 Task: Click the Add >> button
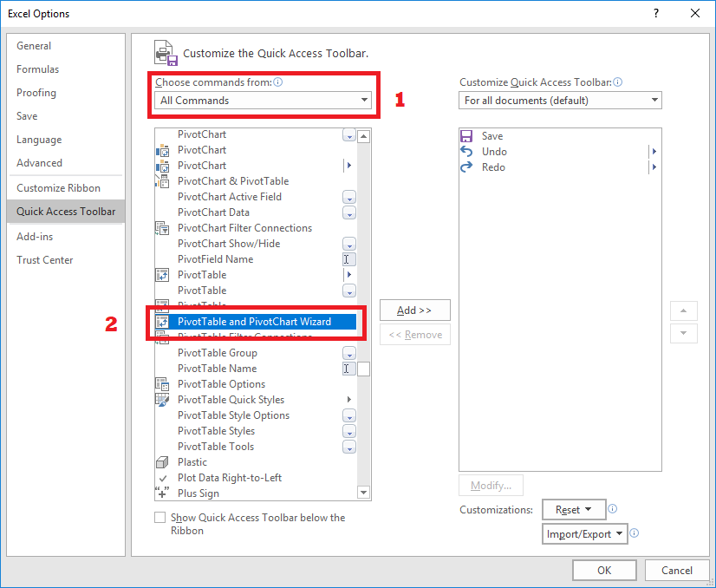414,310
